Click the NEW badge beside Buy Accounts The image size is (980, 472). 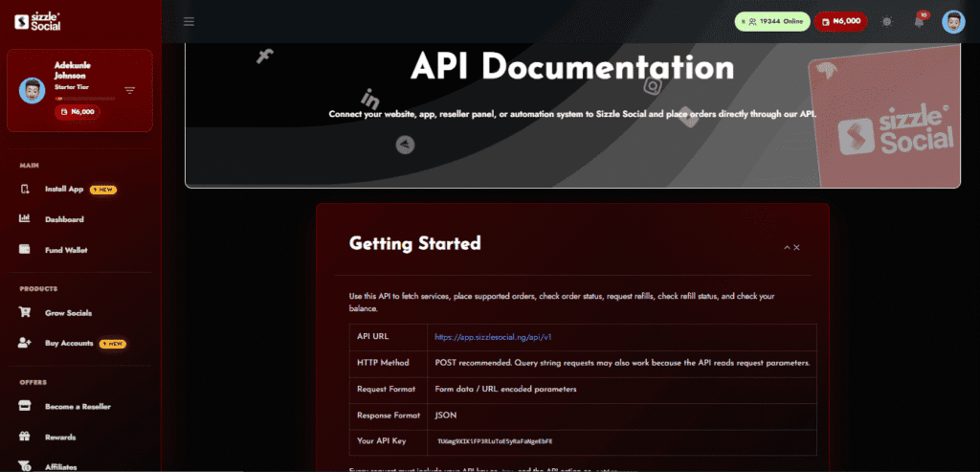point(113,343)
